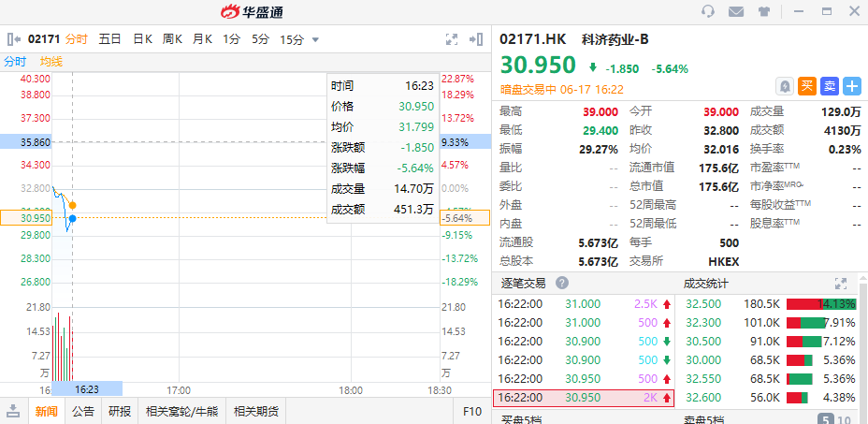This screenshot has height=424, width=868.
Task: Click the -5.64% percentage axis tag
Action: click(465, 218)
